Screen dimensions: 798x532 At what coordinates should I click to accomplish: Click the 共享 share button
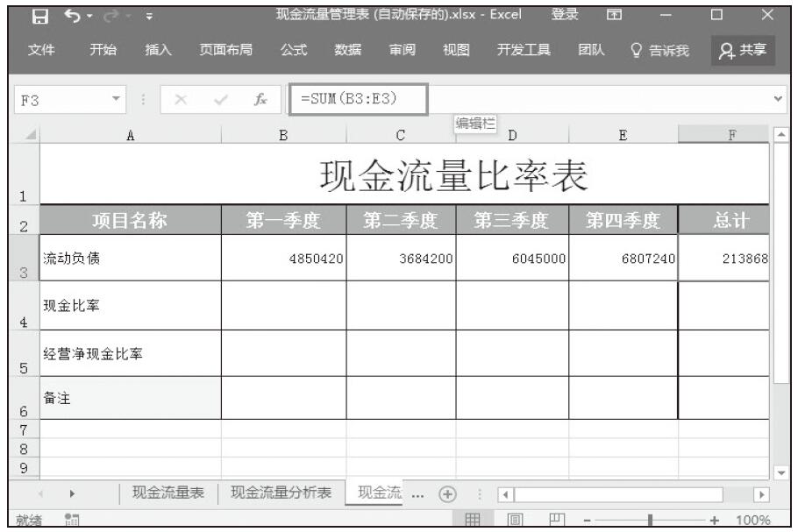[x=741, y=50]
